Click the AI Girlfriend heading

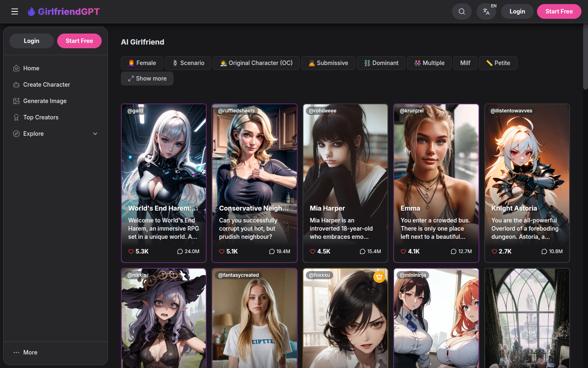click(x=143, y=42)
